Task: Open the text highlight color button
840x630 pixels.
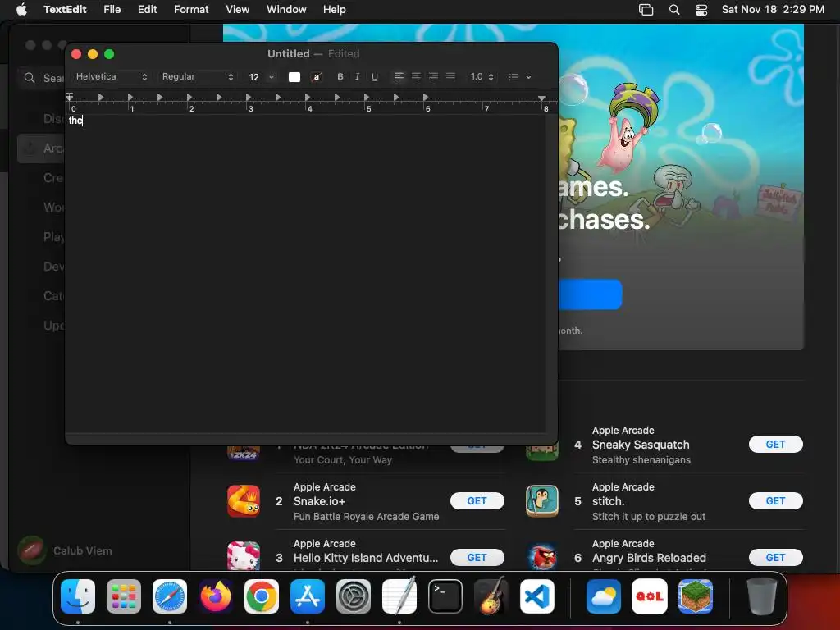Action: (x=317, y=76)
